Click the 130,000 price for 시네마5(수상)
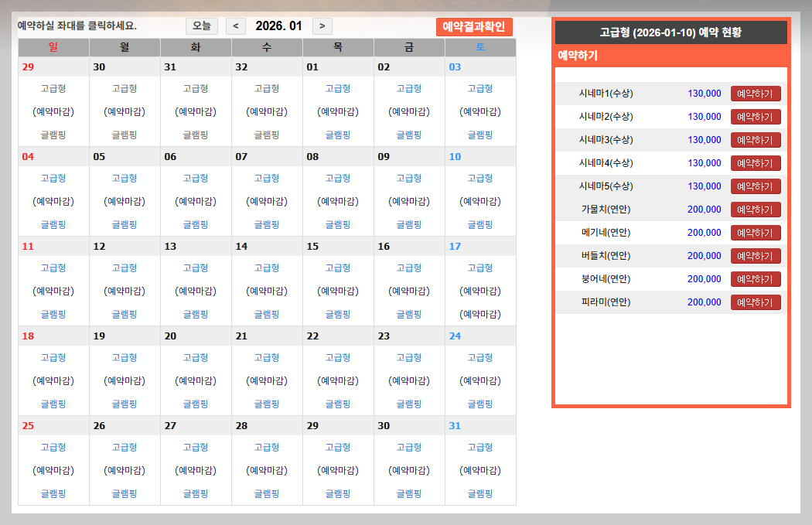This screenshot has width=812, height=525. (x=705, y=186)
